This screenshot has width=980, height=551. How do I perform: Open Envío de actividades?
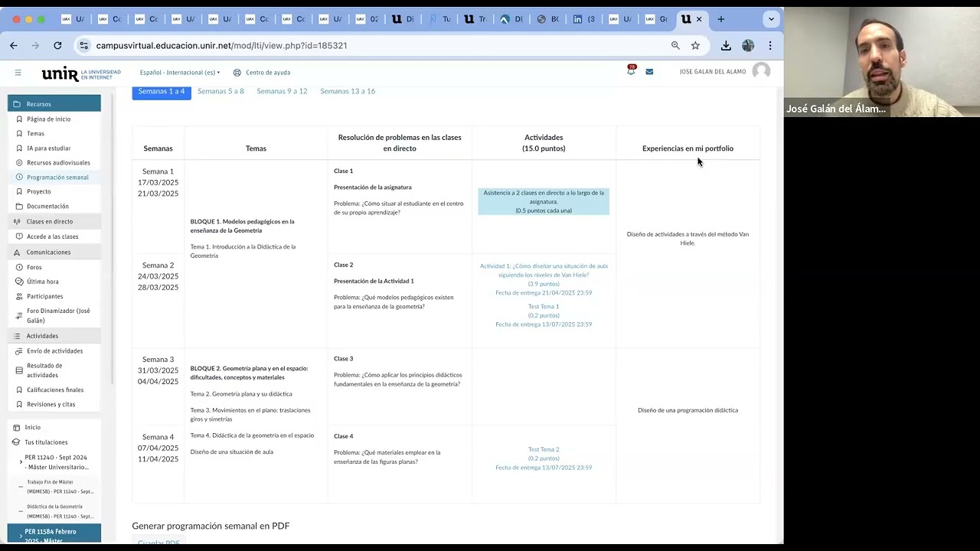point(54,351)
